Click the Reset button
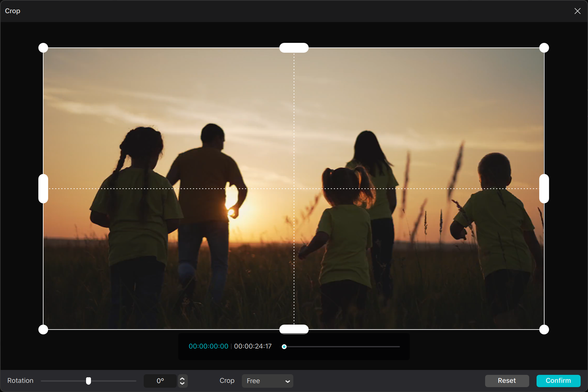Screen dimensions: 588x392 pyautogui.click(x=507, y=381)
